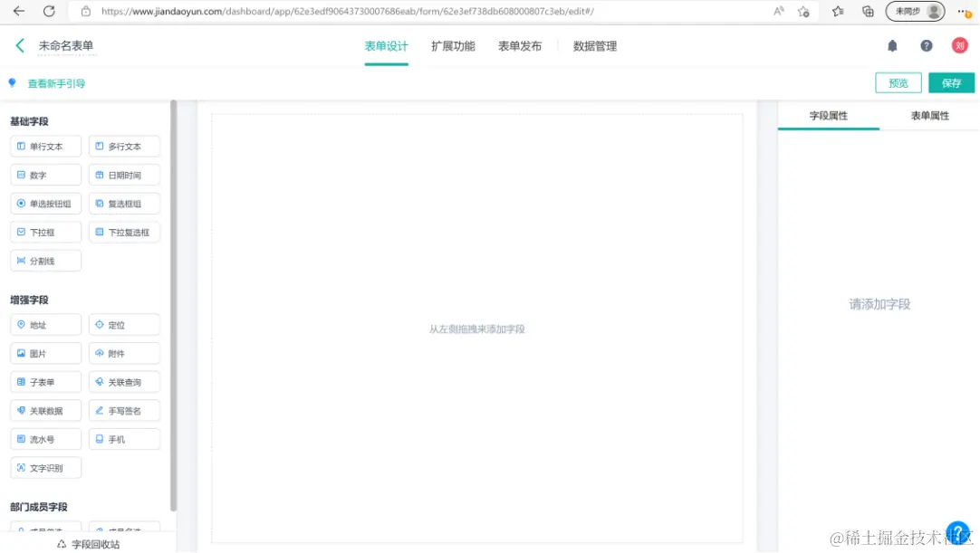The width and height of the screenshot is (980, 553).
Task: Select the 定位 field
Action: (x=124, y=325)
